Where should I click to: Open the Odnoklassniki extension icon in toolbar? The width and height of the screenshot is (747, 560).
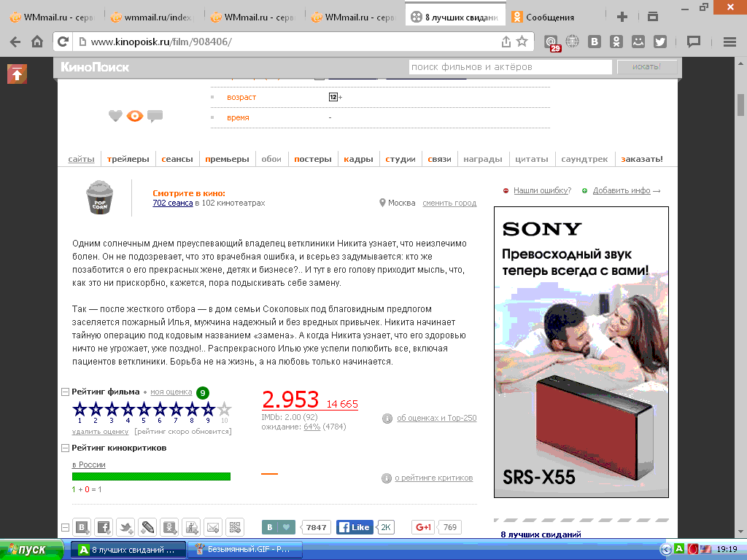point(616,42)
